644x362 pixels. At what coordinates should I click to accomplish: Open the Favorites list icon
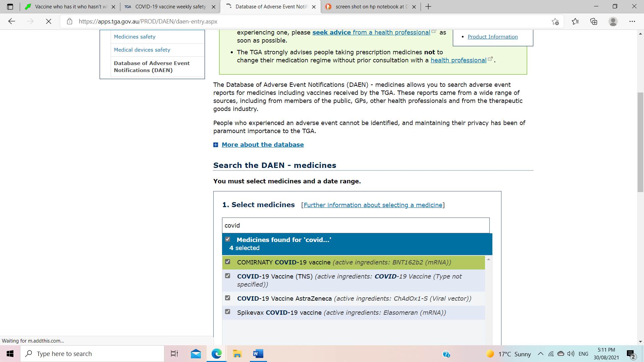coord(575,21)
